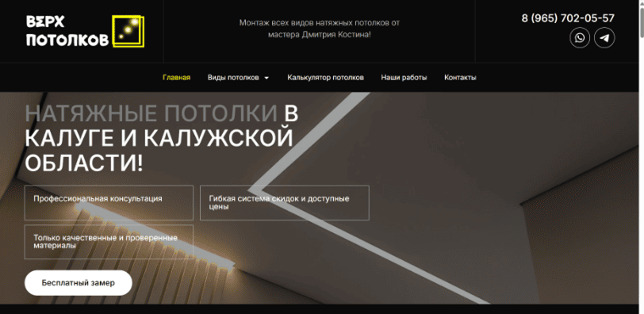Screen dimensions: 644x314
Task: Open the WhatsApp contact icon
Action: point(580,38)
